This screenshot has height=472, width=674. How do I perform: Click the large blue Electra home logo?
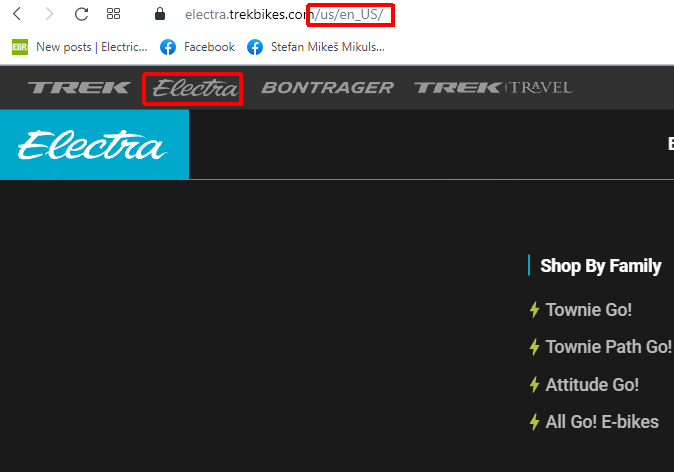[93, 145]
